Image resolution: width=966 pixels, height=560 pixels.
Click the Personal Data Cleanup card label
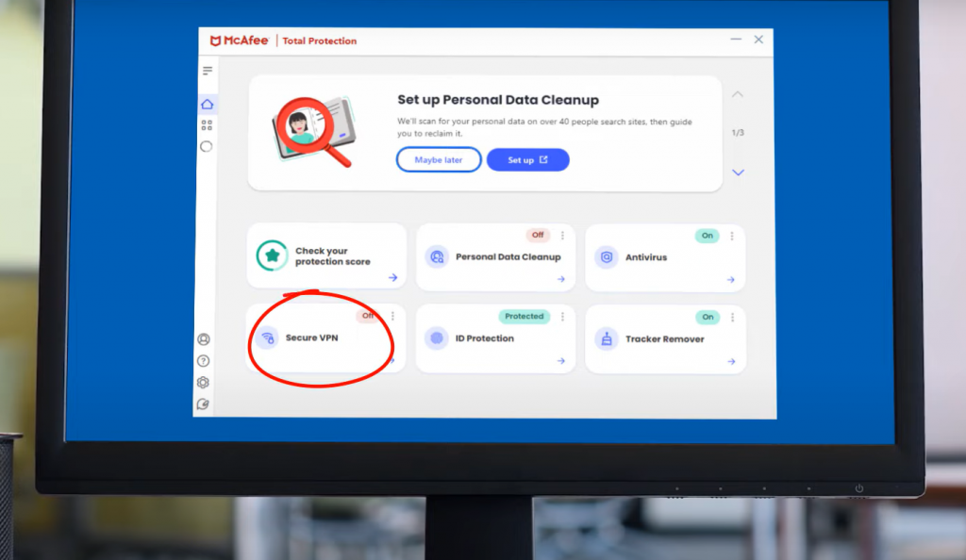[x=508, y=257]
